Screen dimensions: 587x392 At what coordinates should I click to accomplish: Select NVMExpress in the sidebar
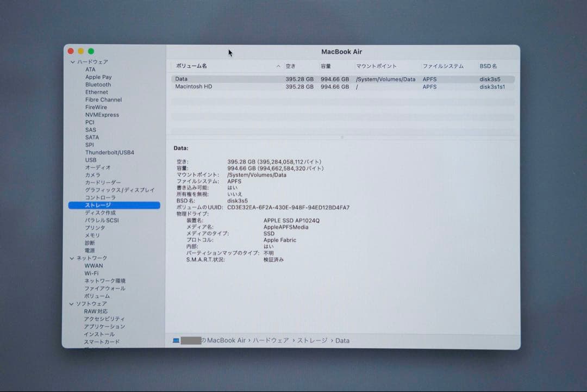[102, 115]
